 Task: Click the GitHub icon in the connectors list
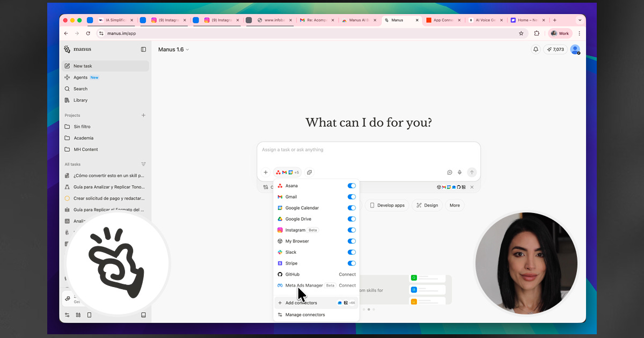(x=280, y=274)
